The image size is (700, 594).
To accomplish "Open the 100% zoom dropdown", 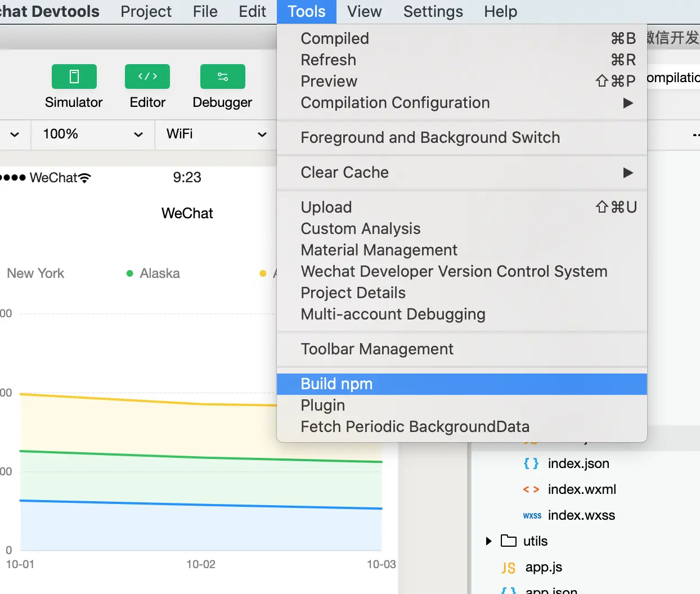I will pos(93,134).
